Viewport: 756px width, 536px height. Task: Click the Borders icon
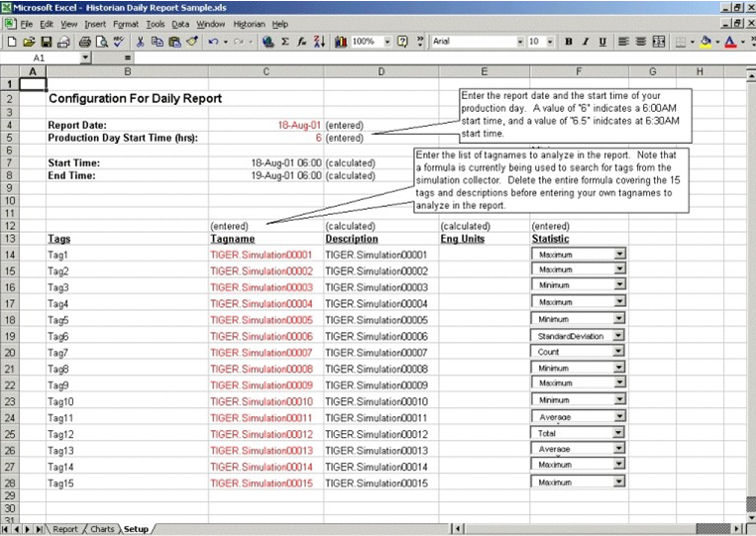coord(681,42)
